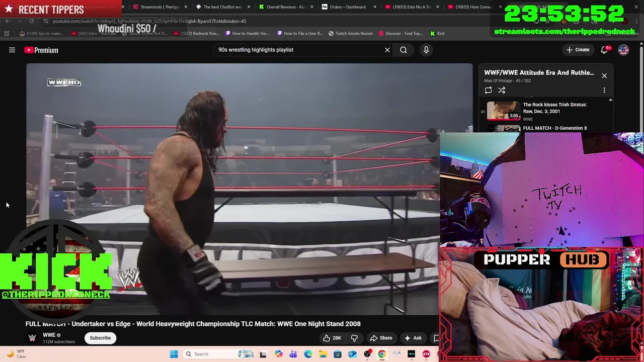The image size is (644, 362).
Task: Close the playlist panel
Action: click(x=604, y=76)
